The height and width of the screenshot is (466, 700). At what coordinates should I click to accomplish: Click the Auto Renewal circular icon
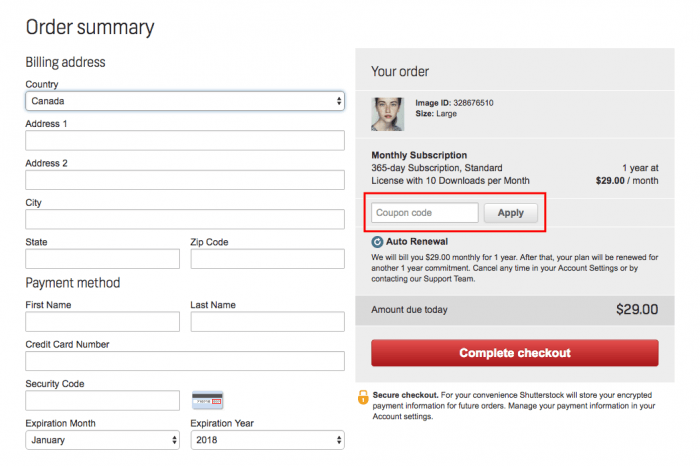pyautogui.click(x=377, y=242)
